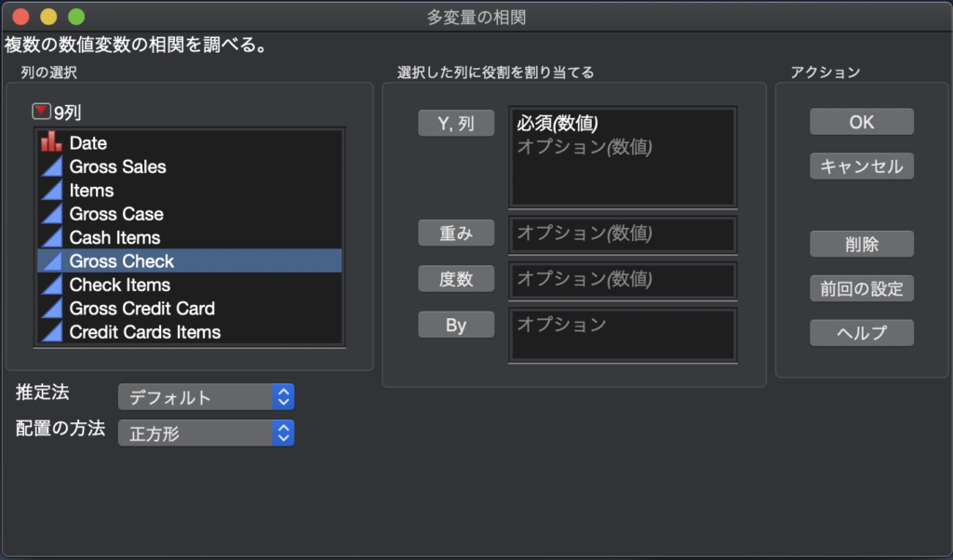Open the 配置の方法 dropdown showing 正方形
The height and width of the screenshot is (560, 953).
click(206, 432)
